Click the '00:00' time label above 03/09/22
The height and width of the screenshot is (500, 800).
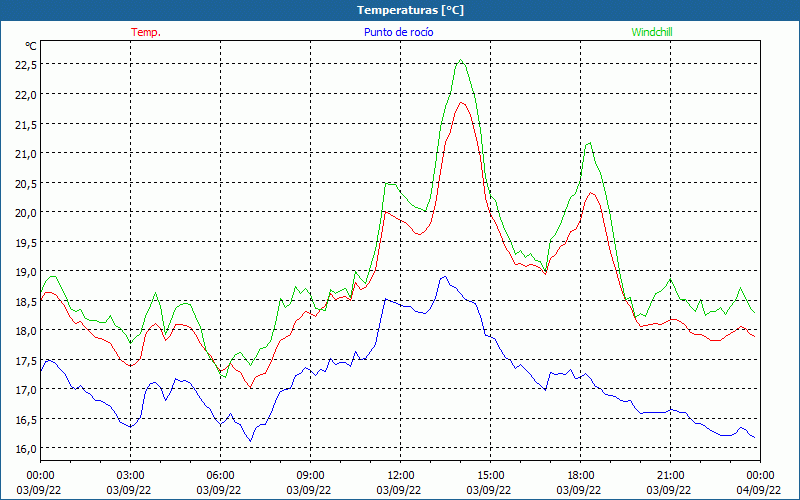40,476
